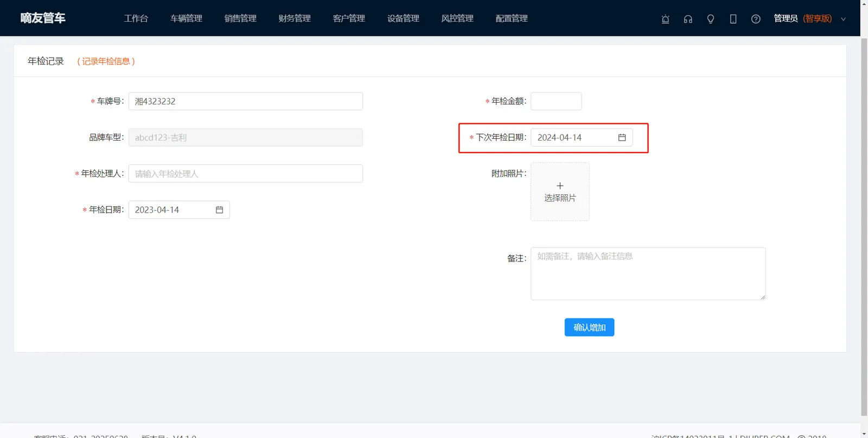Click the 确认增加 button

(589, 327)
